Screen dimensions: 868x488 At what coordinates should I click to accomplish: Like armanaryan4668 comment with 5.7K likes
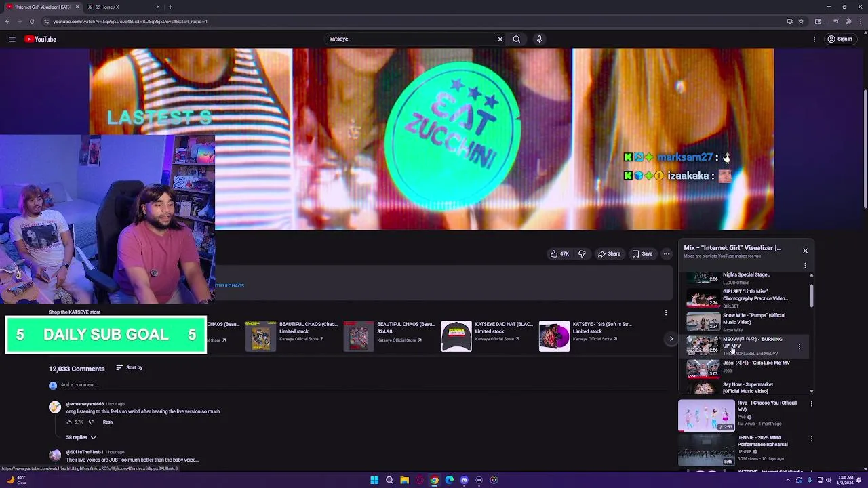coord(70,422)
